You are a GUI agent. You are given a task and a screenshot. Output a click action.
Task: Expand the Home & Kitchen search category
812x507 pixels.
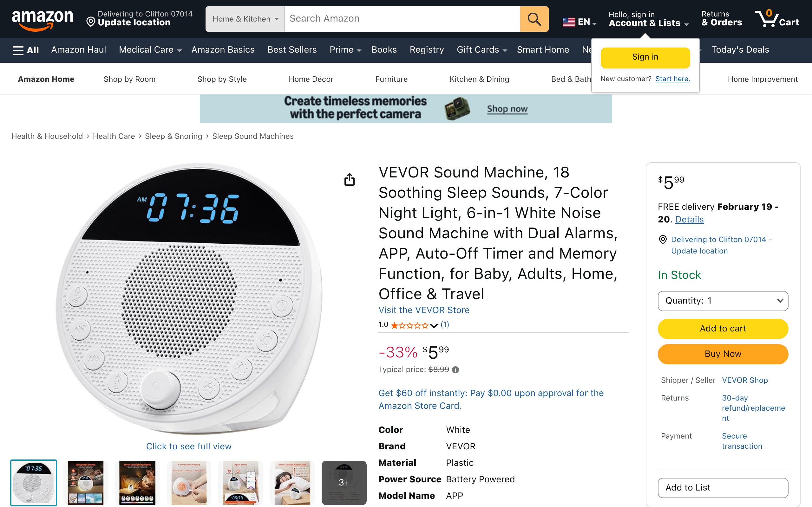(x=245, y=19)
